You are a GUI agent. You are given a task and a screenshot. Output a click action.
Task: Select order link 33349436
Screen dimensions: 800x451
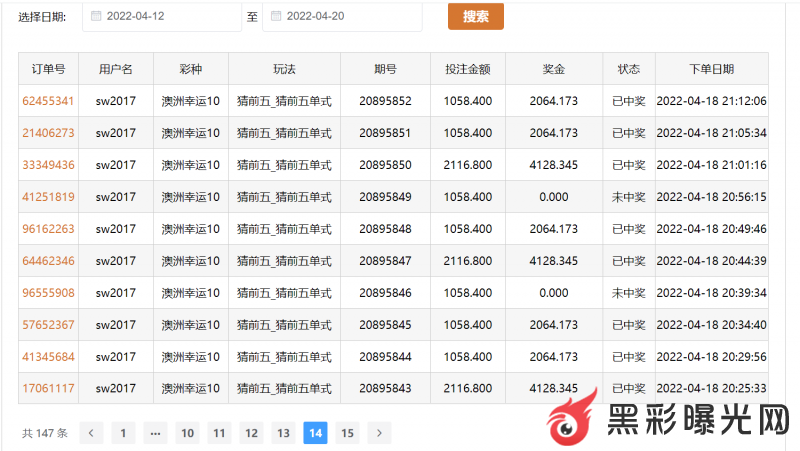[x=48, y=165]
